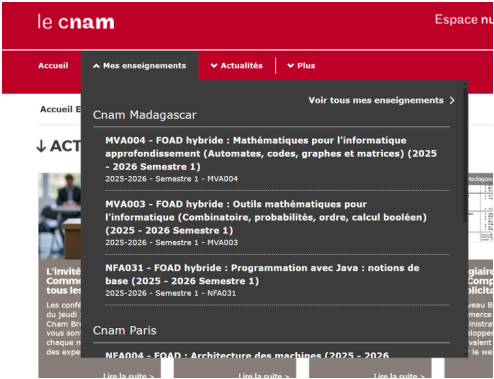Click the arrow icon beside Voir tous mes enseignements

click(x=452, y=100)
